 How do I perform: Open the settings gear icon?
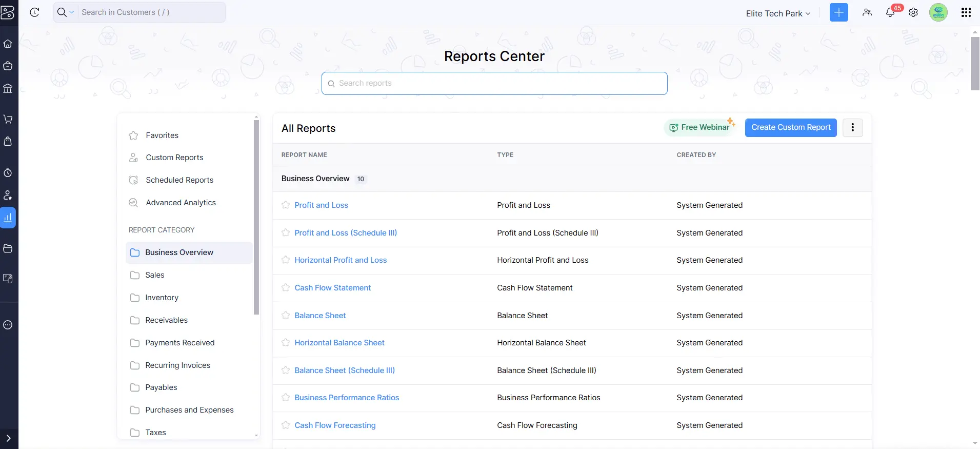913,13
